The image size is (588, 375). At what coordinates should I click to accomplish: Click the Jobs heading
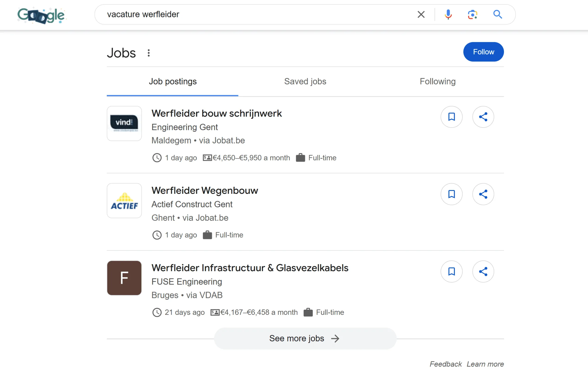click(x=121, y=53)
